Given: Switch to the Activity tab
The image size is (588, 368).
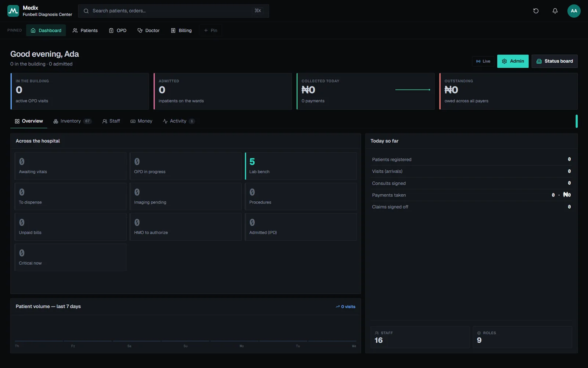Looking at the screenshot, I should 179,121.
